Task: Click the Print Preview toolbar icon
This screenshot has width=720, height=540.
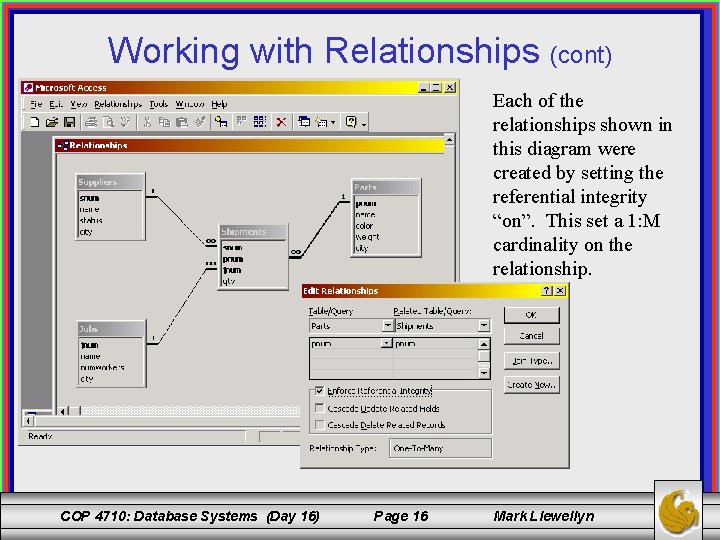Action: tap(108, 122)
